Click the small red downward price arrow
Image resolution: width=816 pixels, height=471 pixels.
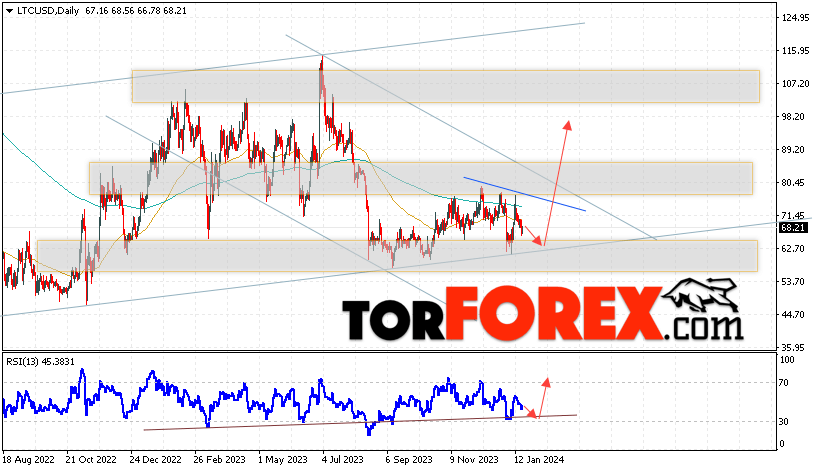click(x=532, y=234)
